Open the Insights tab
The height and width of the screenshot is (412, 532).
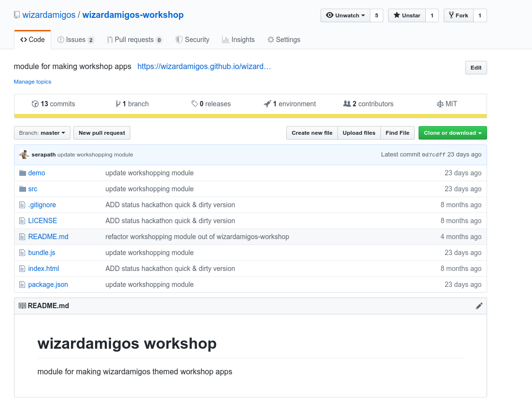pyautogui.click(x=238, y=40)
